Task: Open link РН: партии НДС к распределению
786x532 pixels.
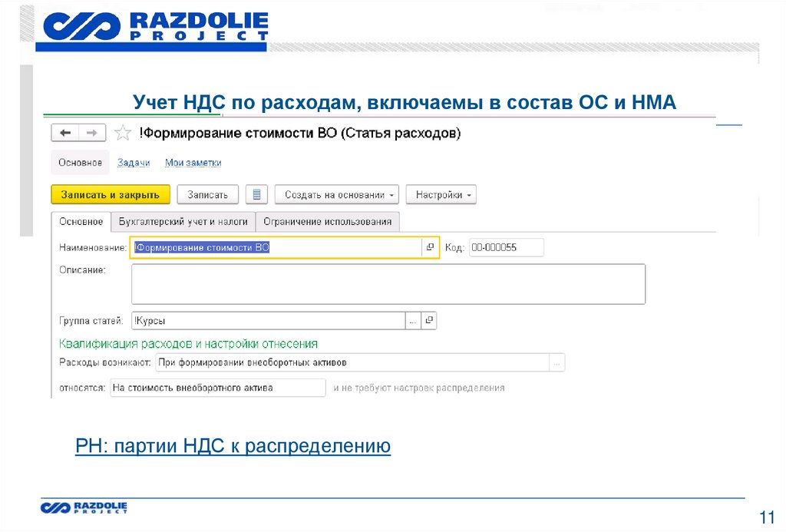Action: pyautogui.click(x=233, y=445)
